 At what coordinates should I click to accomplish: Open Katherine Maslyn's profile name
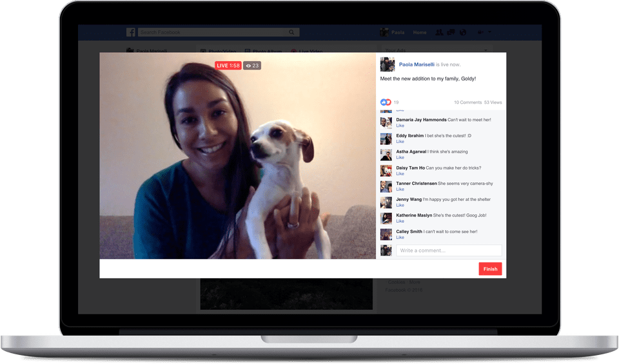tap(414, 215)
